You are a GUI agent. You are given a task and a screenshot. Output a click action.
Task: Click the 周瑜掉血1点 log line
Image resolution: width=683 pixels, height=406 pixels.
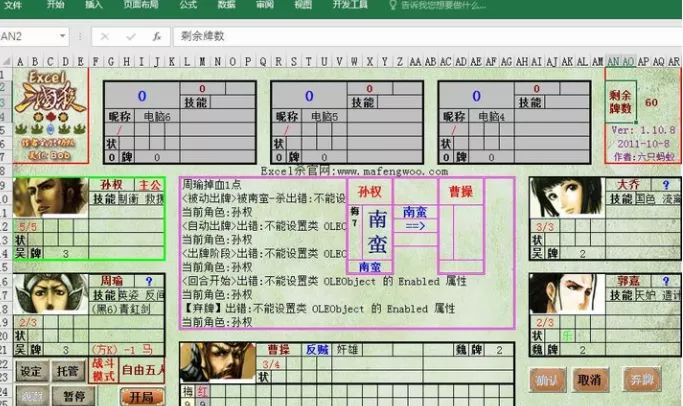[211, 185]
